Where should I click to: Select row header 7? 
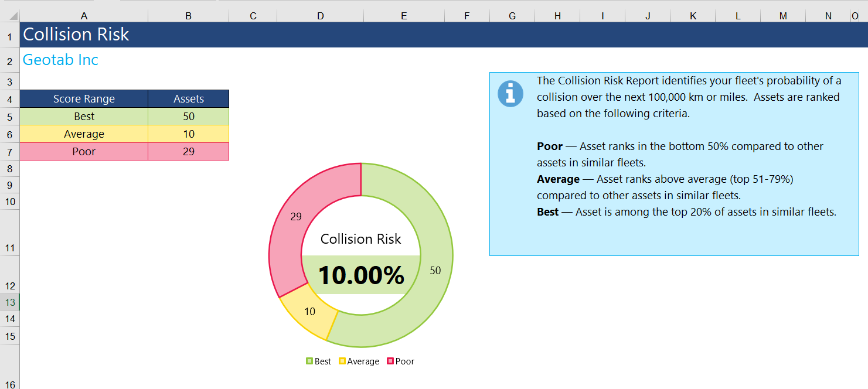[9, 151]
